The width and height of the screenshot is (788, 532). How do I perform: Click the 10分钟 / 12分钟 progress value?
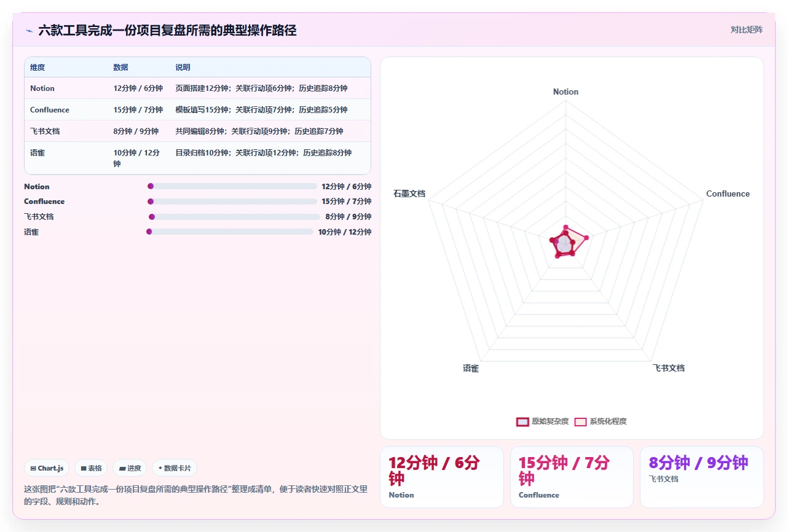(x=345, y=232)
